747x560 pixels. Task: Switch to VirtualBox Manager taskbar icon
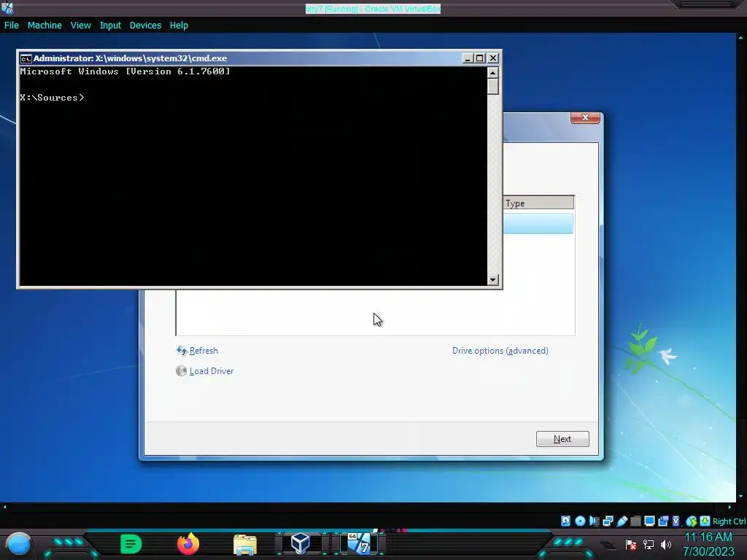[x=301, y=543]
